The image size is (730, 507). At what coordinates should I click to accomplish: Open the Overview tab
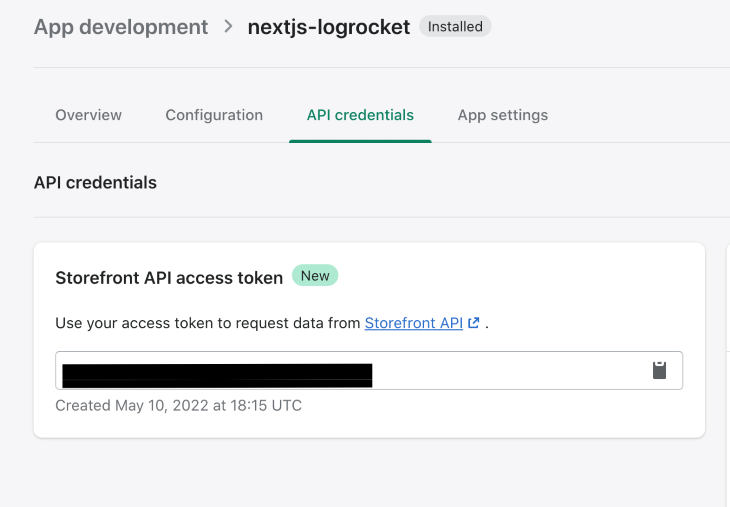pyautogui.click(x=88, y=115)
